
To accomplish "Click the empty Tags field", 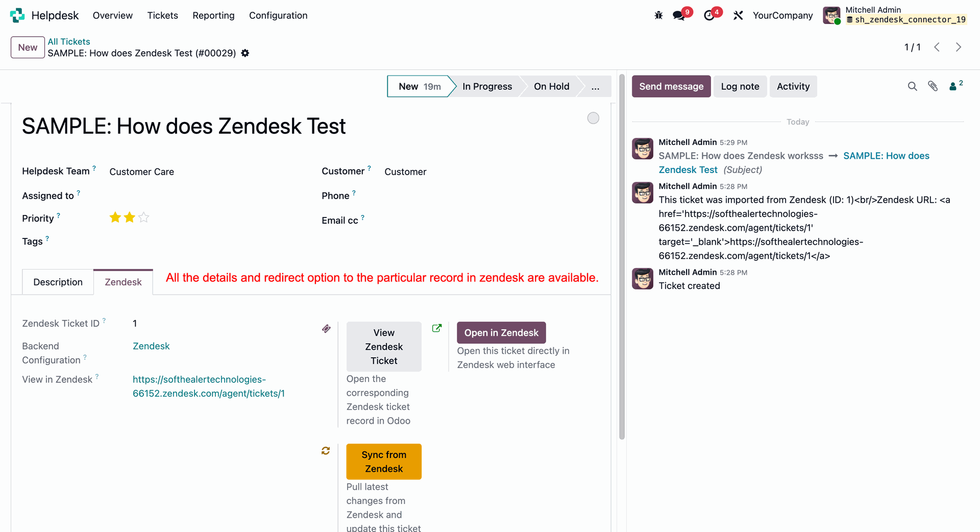I will (204, 241).
